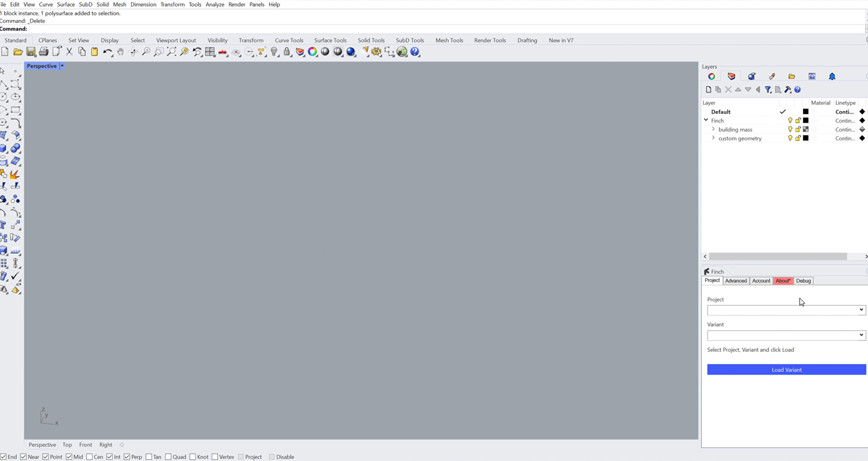The height and width of the screenshot is (461, 868).
Task: Click the Default layer color swatch
Action: [805, 112]
